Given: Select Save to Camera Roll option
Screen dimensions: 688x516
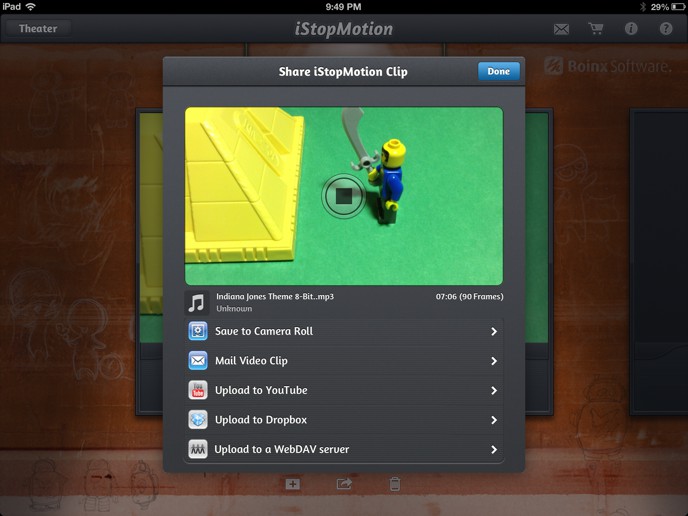Looking at the screenshot, I should tap(344, 331).
